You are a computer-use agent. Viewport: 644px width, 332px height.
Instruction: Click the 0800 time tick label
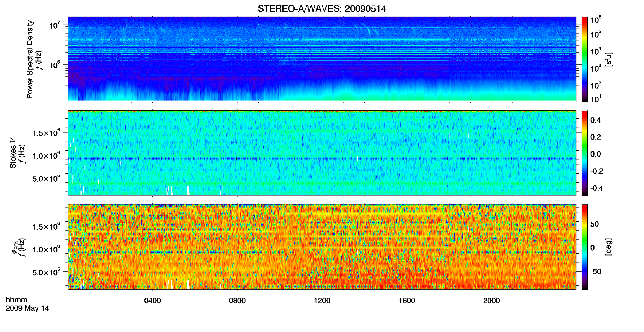(237, 301)
